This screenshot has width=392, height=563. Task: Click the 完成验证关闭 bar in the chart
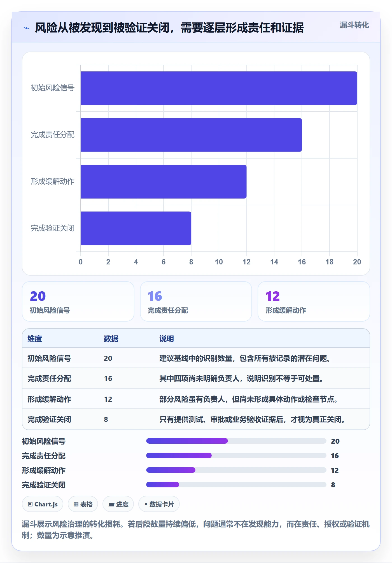coord(136,228)
